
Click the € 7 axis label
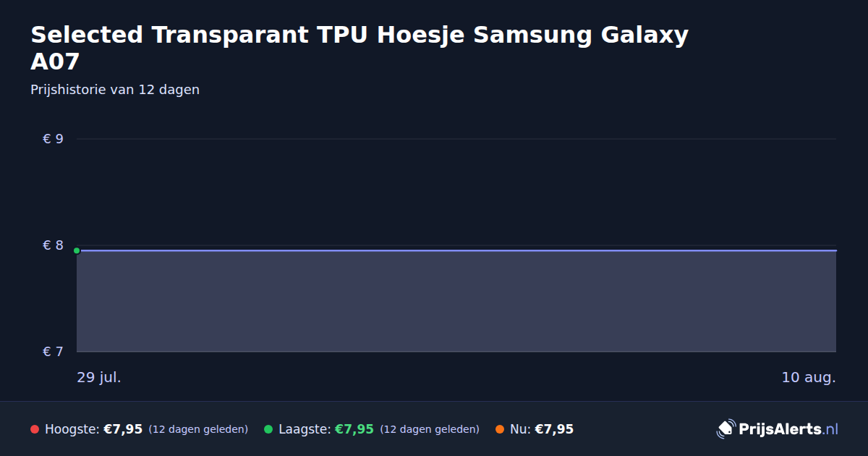[x=54, y=352]
